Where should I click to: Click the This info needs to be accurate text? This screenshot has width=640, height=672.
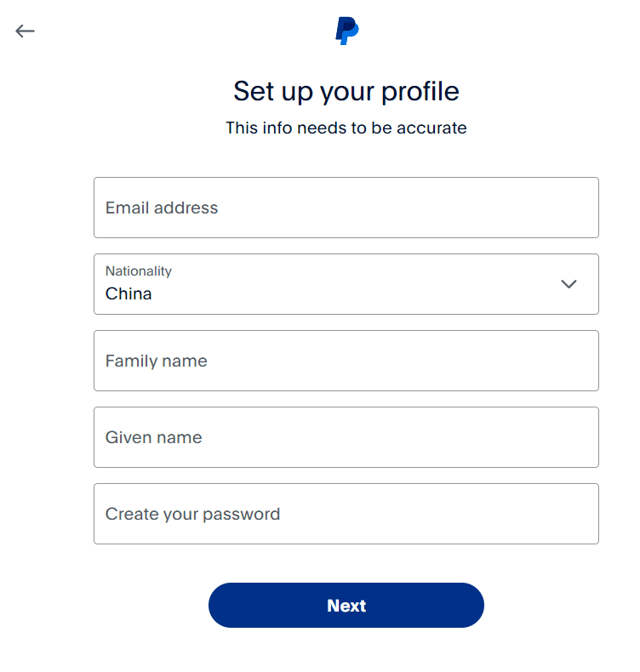(x=346, y=128)
